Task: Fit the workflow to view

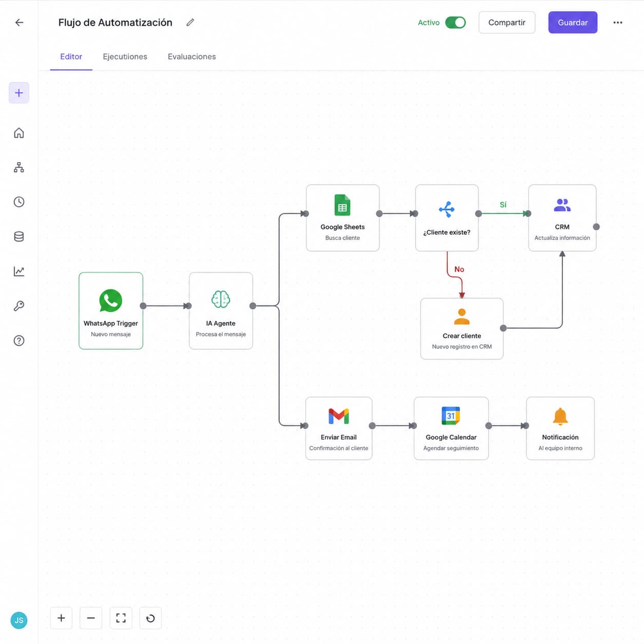Action: coord(121,618)
